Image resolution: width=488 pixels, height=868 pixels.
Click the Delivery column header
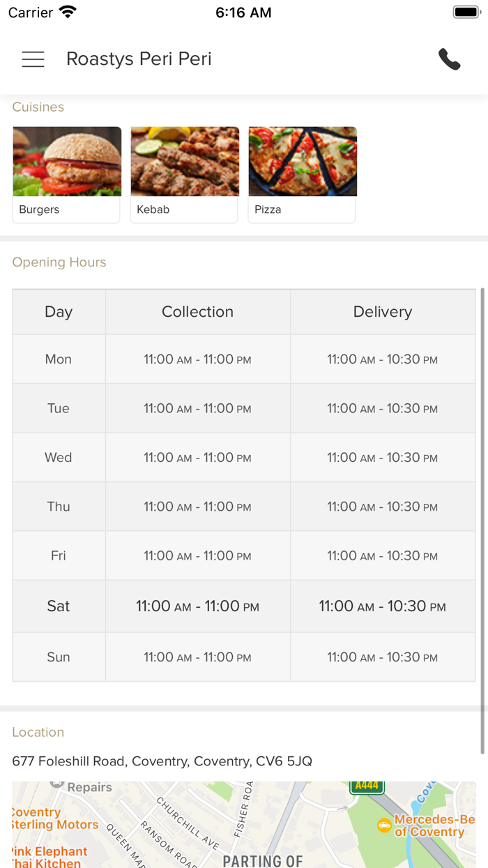tap(383, 312)
